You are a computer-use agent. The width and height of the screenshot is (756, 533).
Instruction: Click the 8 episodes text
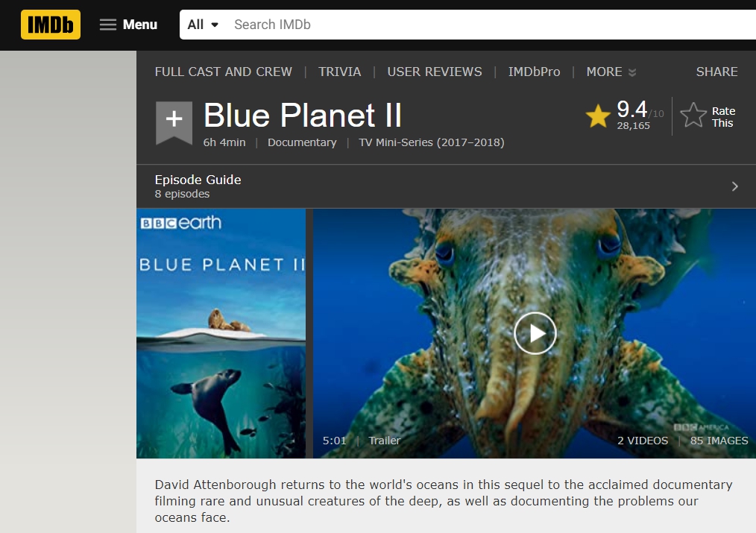coord(182,195)
